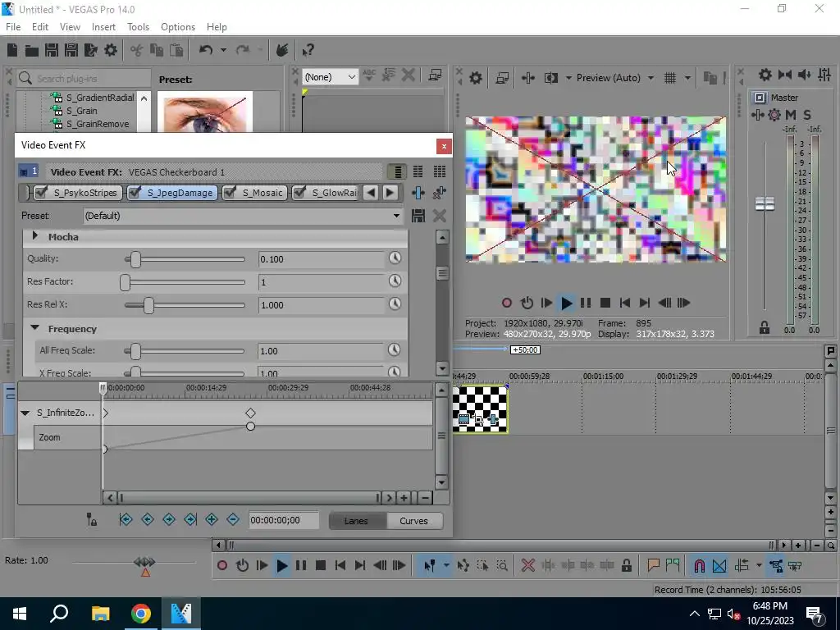Disable the S_JpegDamage effect checkbox

(134, 192)
